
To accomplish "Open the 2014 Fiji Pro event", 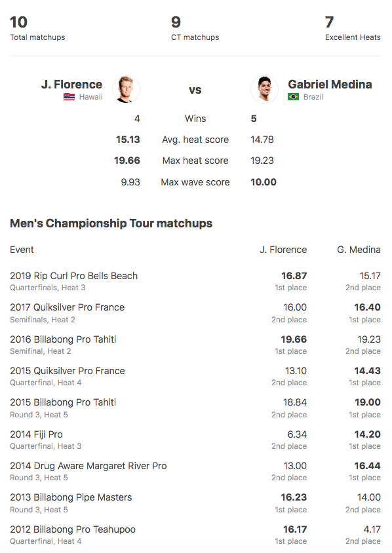I will 36,434.
